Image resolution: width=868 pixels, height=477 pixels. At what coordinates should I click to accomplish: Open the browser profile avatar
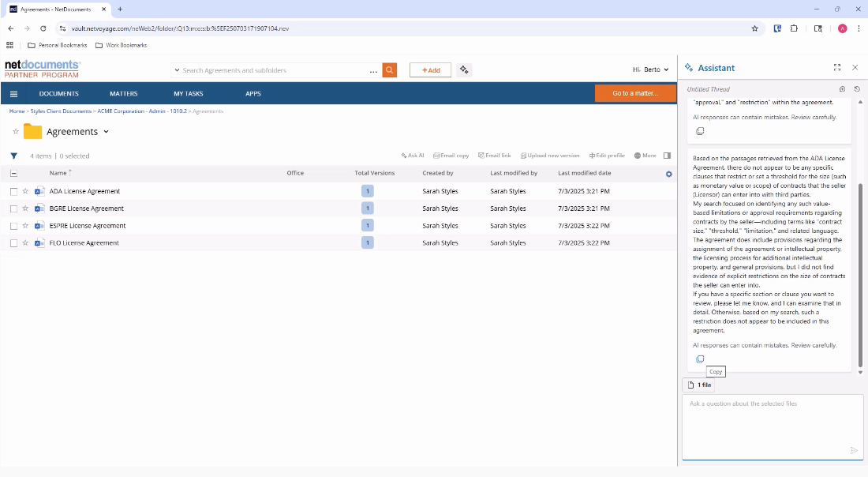pyautogui.click(x=843, y=28)
